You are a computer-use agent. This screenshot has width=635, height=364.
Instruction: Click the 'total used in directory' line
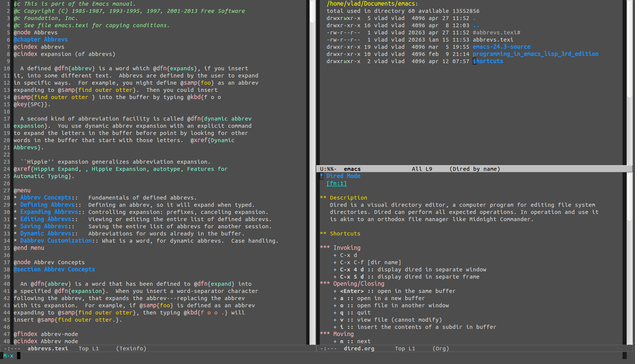(403, 11)
